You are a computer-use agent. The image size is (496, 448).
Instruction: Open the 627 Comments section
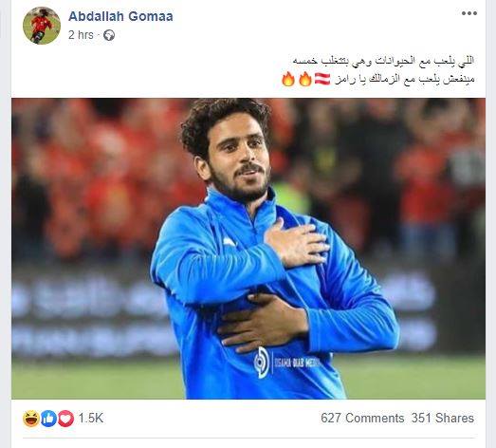(x=362, y=419)
